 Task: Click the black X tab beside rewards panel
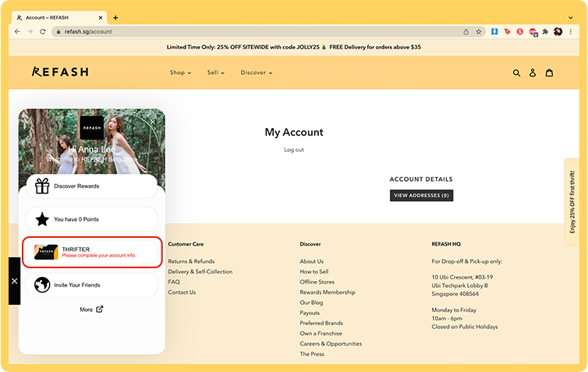click(x=14, y=281)
